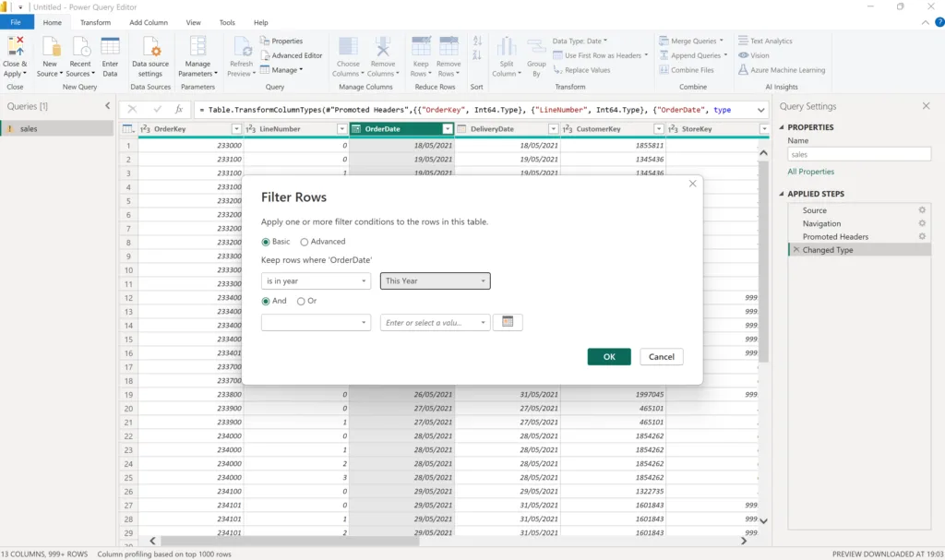Click the Split Column icon
Viewport: 945px width, 560px height.
tap(507, 46)
